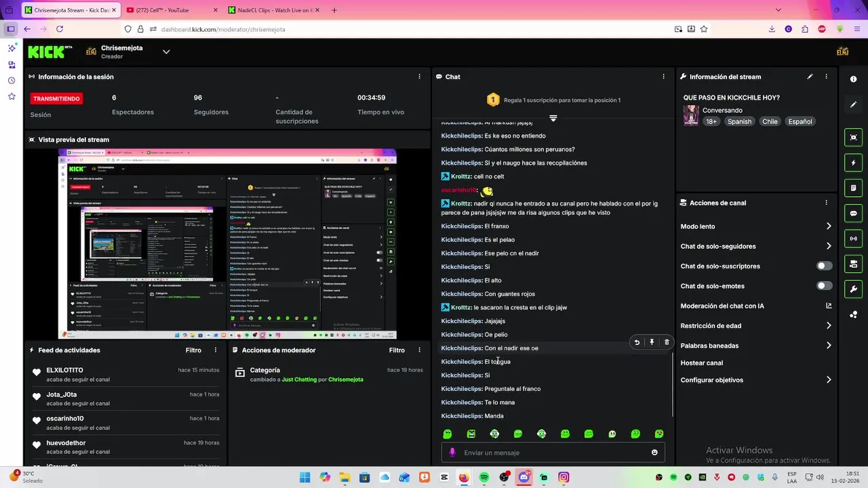Open Feed de actividades three-dot menu

216,350
